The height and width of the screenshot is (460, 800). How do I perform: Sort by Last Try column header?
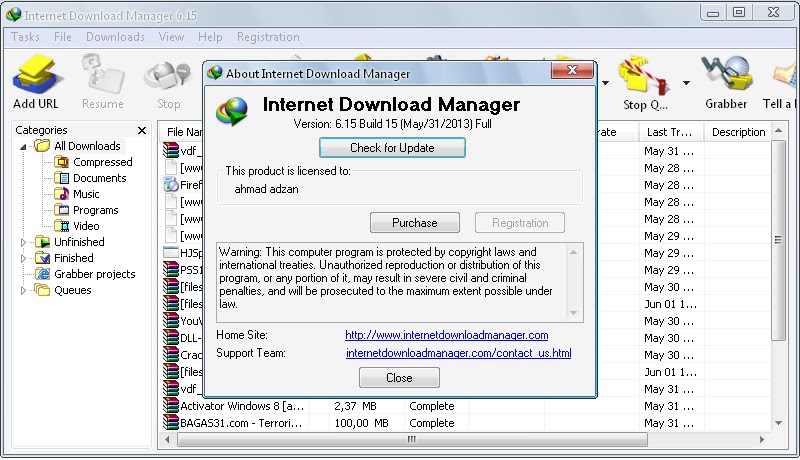pos(671,132)
